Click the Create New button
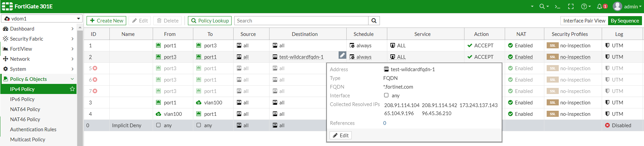Screen dimensions: 644x146 106,21
